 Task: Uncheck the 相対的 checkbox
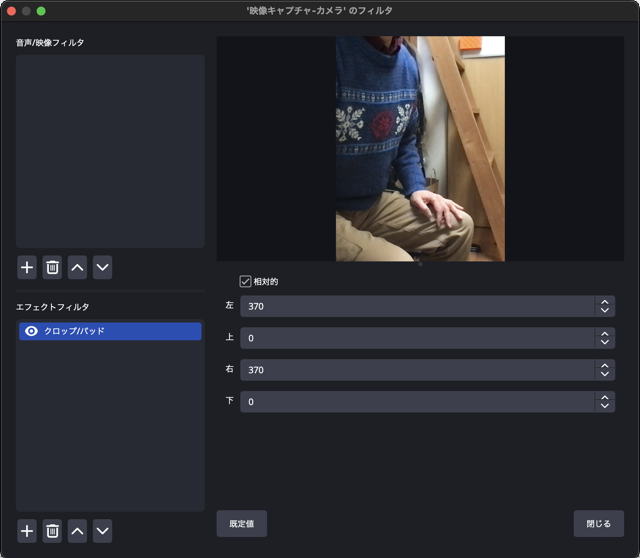click(x=246, y=282)
